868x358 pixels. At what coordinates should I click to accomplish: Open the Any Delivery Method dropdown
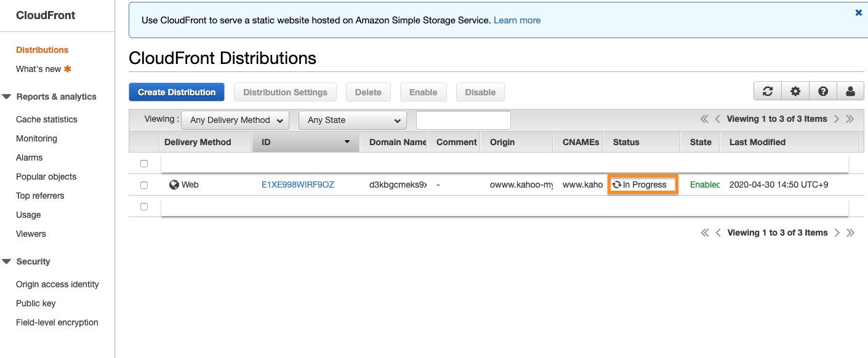[x=235, y=120]
